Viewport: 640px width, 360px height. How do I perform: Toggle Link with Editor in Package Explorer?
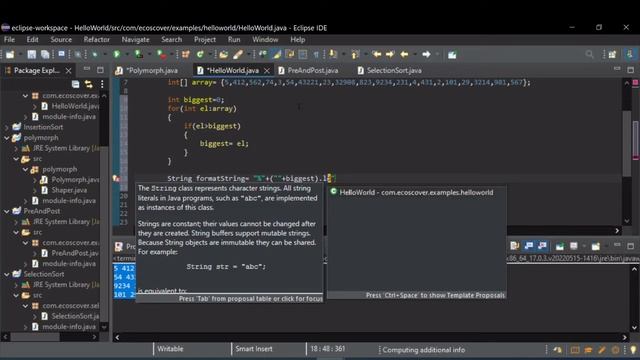[89, 84]
